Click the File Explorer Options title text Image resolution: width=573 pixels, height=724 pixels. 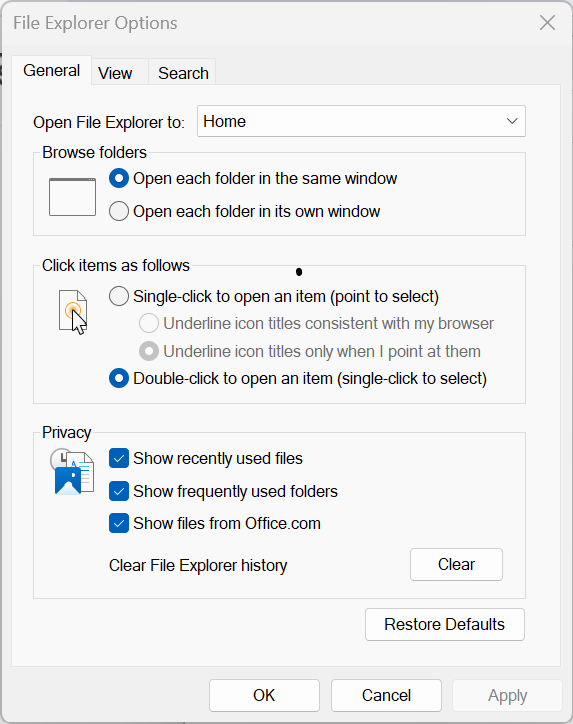95,23
